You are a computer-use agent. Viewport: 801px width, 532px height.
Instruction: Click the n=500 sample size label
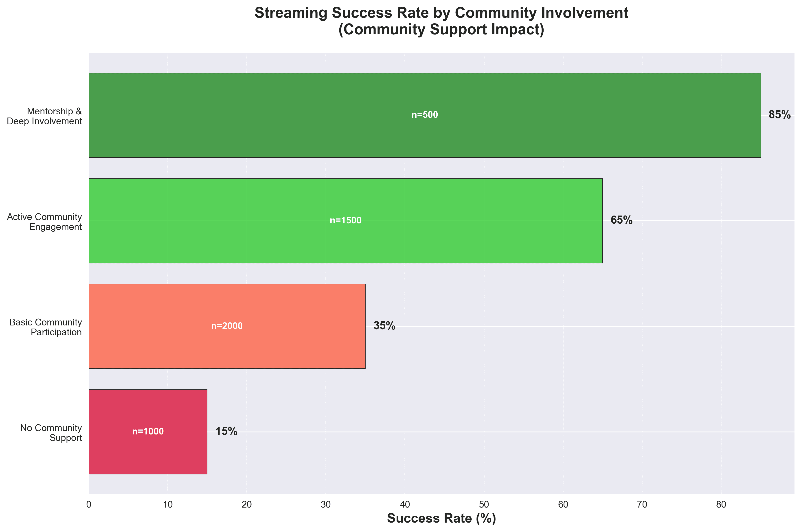tap(424, 115)
